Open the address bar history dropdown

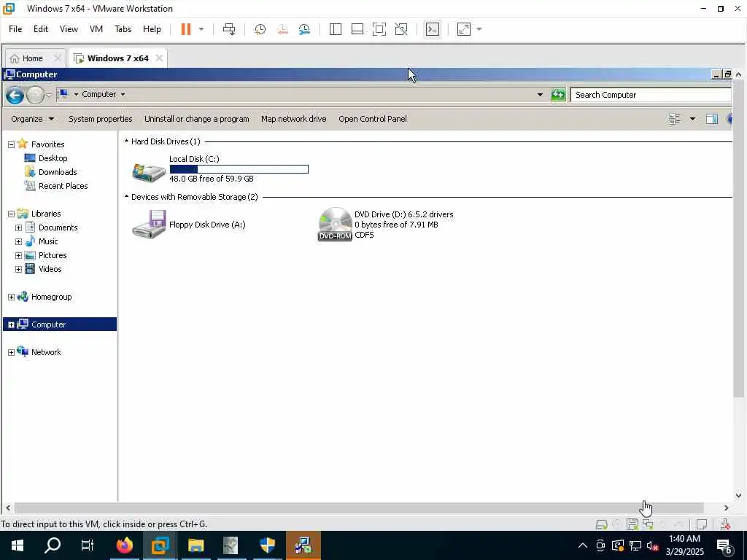pyautogui.click(x=540, y=95)
